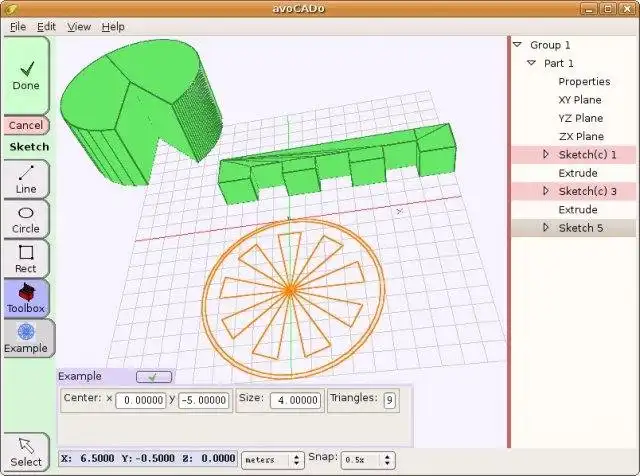Screen dimensions: 640x476
Task: Collapse the Part 1 tree node
Action: (x=531, y=63)
